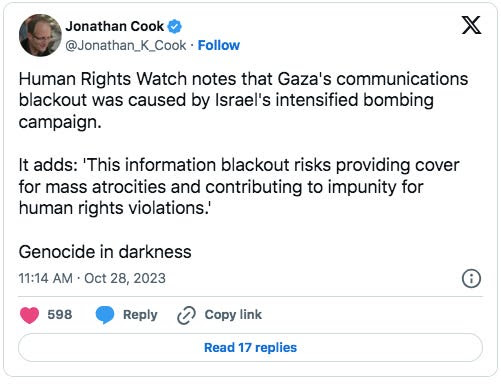Open Jonathan Cook's profile picture
Viewport: 501px width, 384px height.
(x=40, y=35)
